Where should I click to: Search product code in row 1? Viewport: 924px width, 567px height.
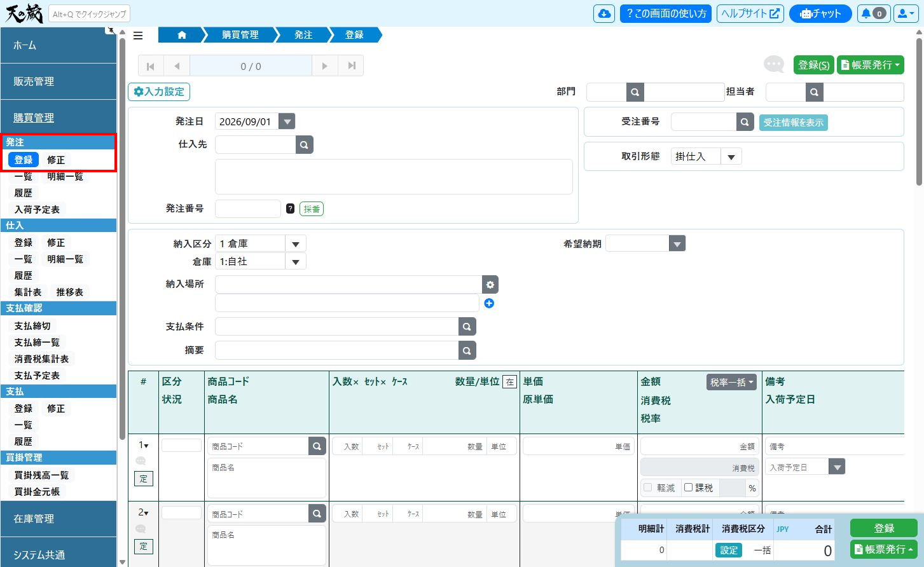tap(317, 446)
